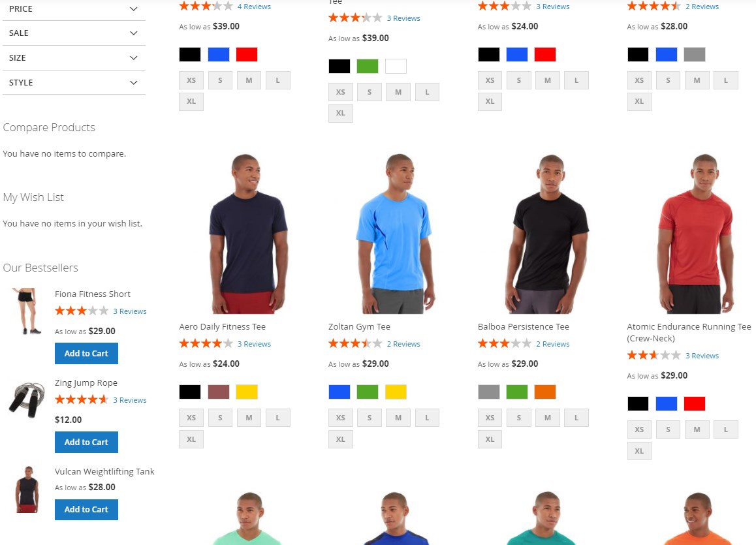The height and width of the screenshot is (545, 756).
Task: Open Atomic Endurance Running Tee 3 Reviews link
Action: (702, 356)
